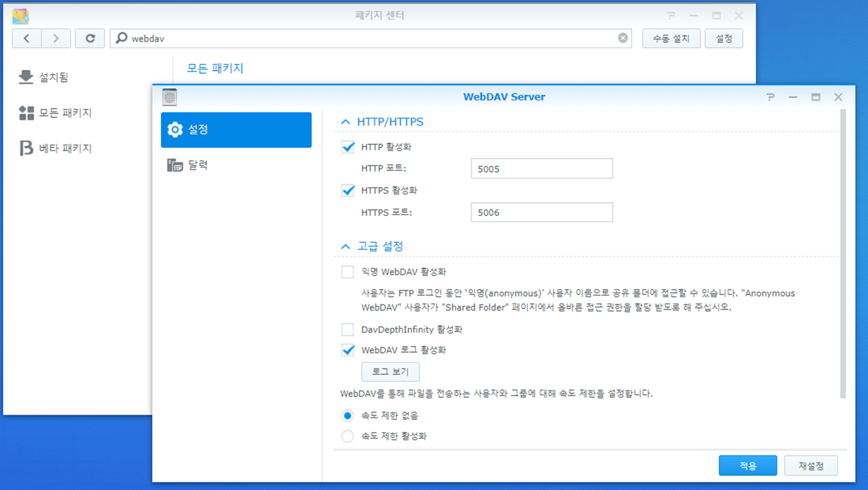
Task: Select 속도 제한 없음 radio option
Action: click(348, 416)
